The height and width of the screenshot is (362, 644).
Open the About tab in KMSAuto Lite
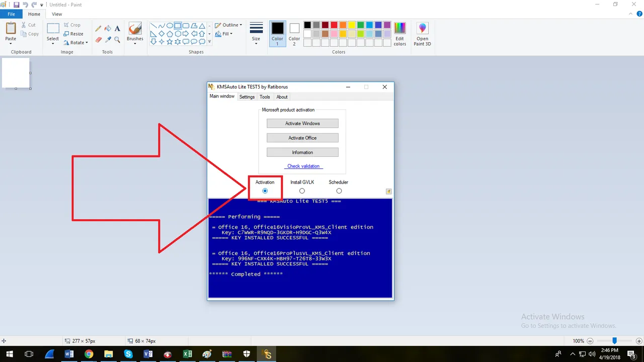[282, 97]
